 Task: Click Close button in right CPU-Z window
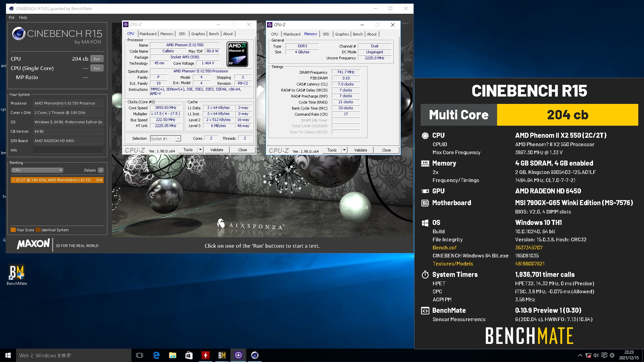point(386,150)
